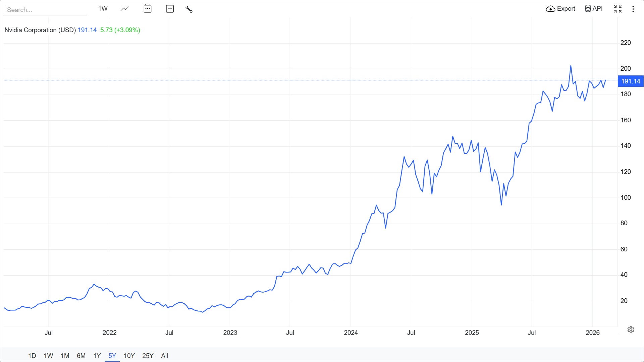The height and width of the screenshot is (362, 644).
Task: Switch to the 1Y time range
Action: click(97, 356)
